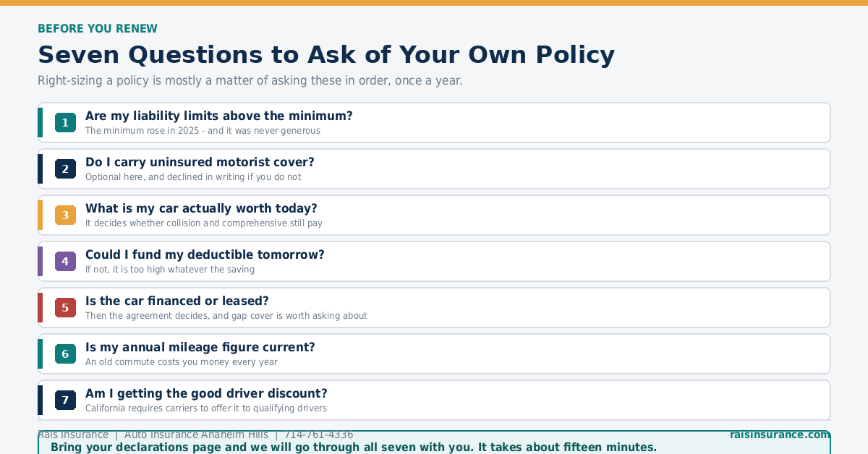Click the phone number 714-761-4336
This screenshot has width=868, height=454.
click(319, 434)
